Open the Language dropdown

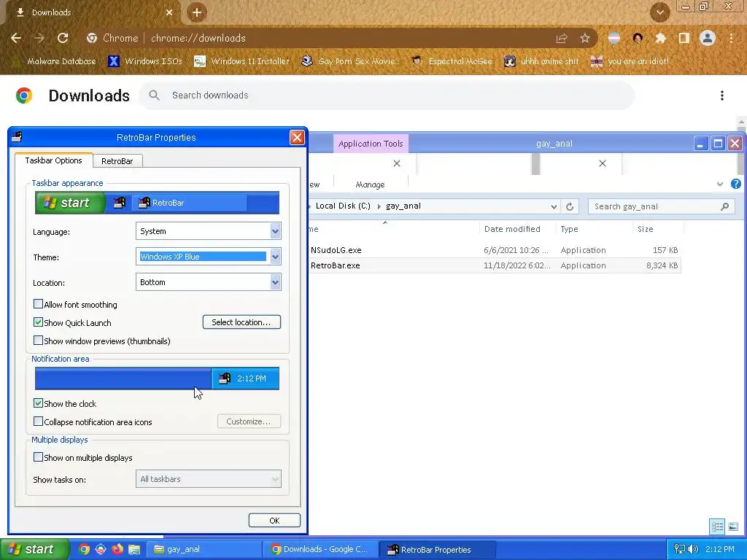point(275,231)
